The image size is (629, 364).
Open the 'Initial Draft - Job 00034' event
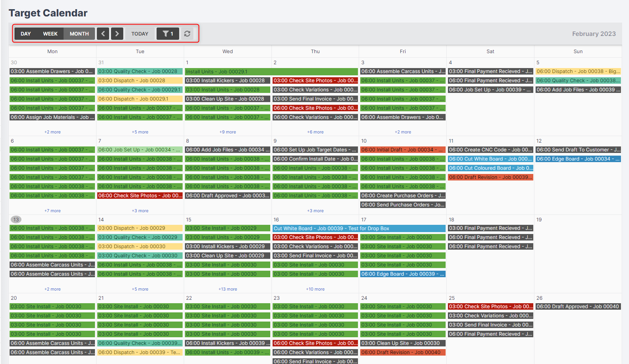coord(403,149)
